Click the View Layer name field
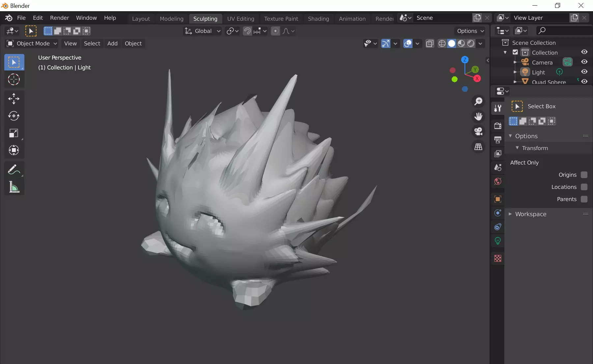The image size is (593, 364). pos(540,18)
